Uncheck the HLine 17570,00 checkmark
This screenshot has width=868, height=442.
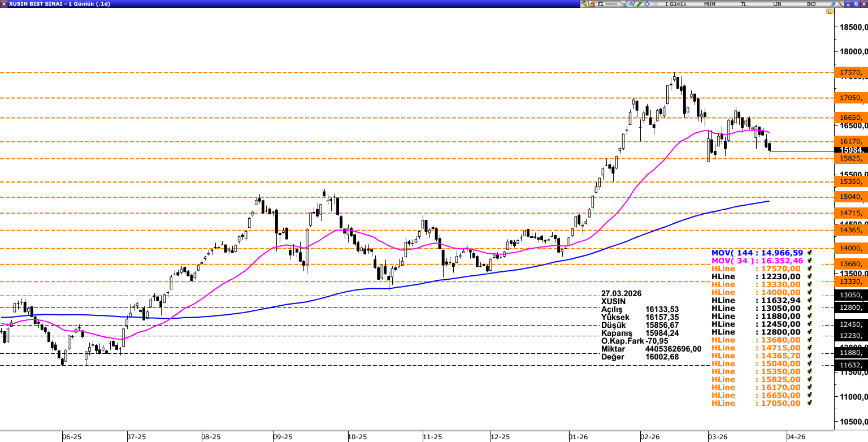point(810,268)
